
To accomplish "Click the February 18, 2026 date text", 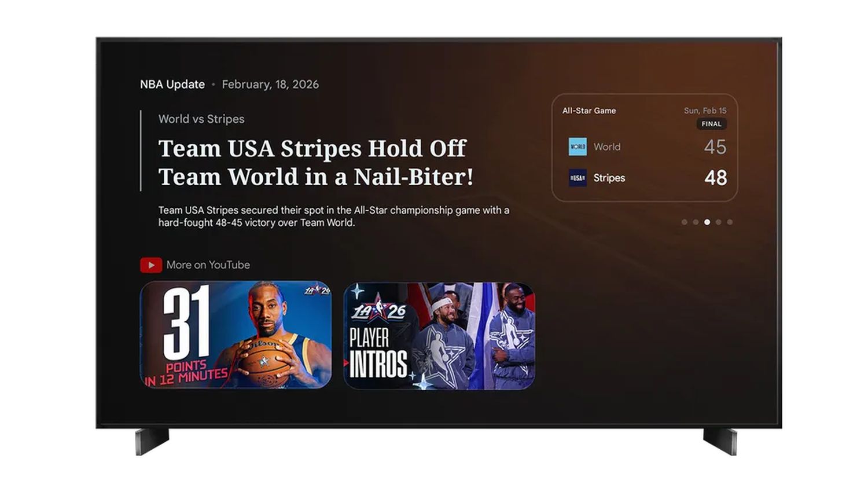I will [270, 84].
